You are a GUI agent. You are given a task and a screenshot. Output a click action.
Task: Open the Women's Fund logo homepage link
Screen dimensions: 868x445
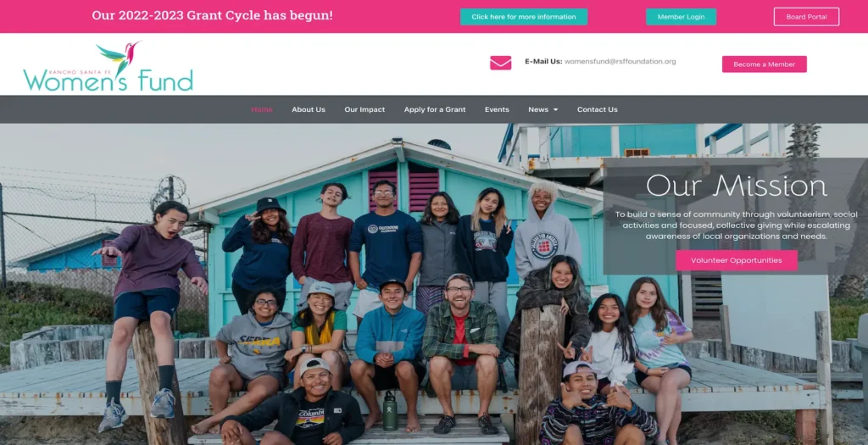(108, 66)
